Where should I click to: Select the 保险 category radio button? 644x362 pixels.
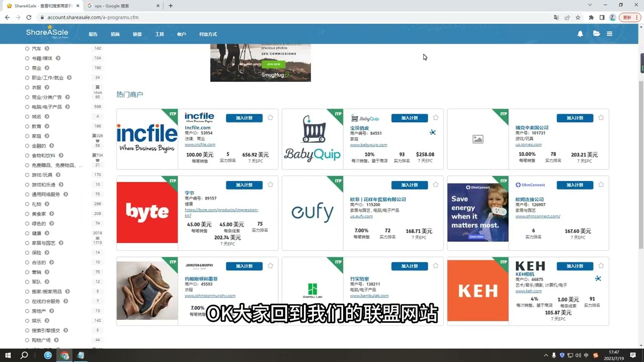tap(27, 253)
